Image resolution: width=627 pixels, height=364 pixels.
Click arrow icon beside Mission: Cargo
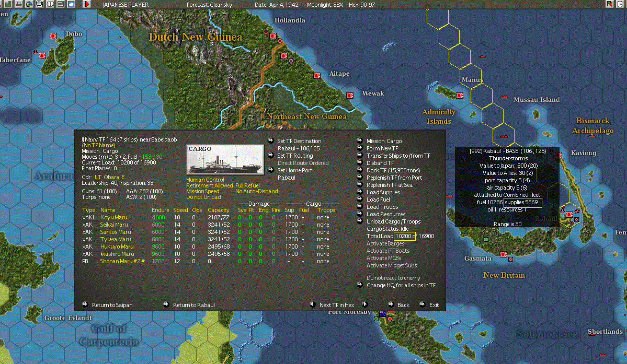click(359, 140)
